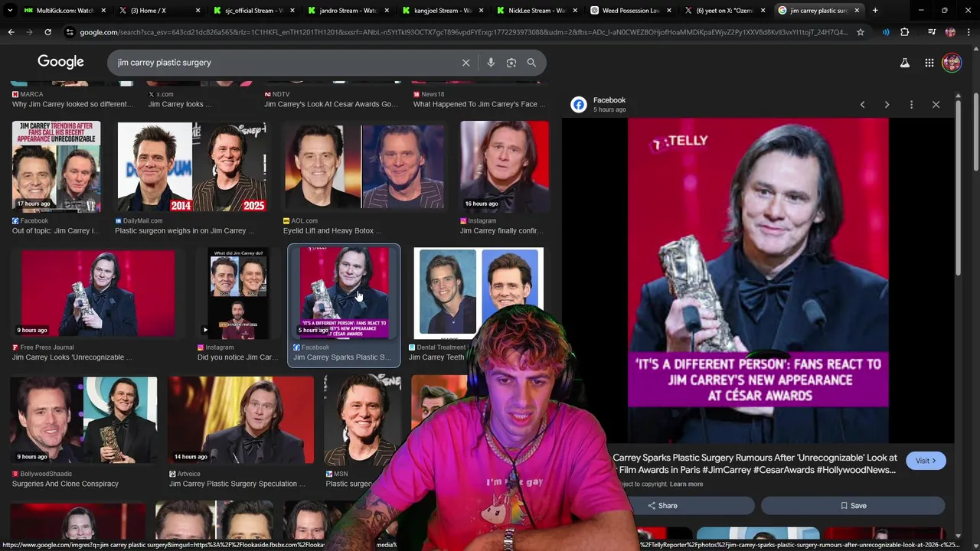Viewport: 980px width, 551px height.
Task: Open the Google apps grid
Action: [929, 63]
